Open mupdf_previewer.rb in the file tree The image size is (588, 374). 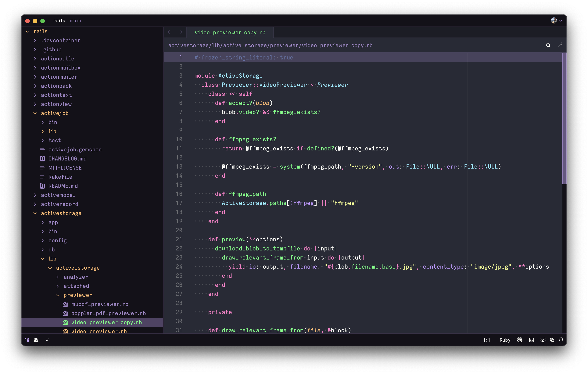100,304
